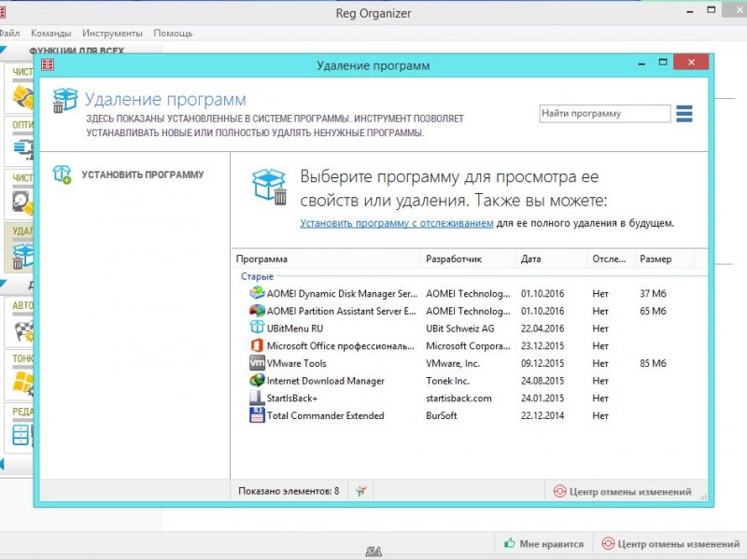Click size cell 85 Мб

653,363
